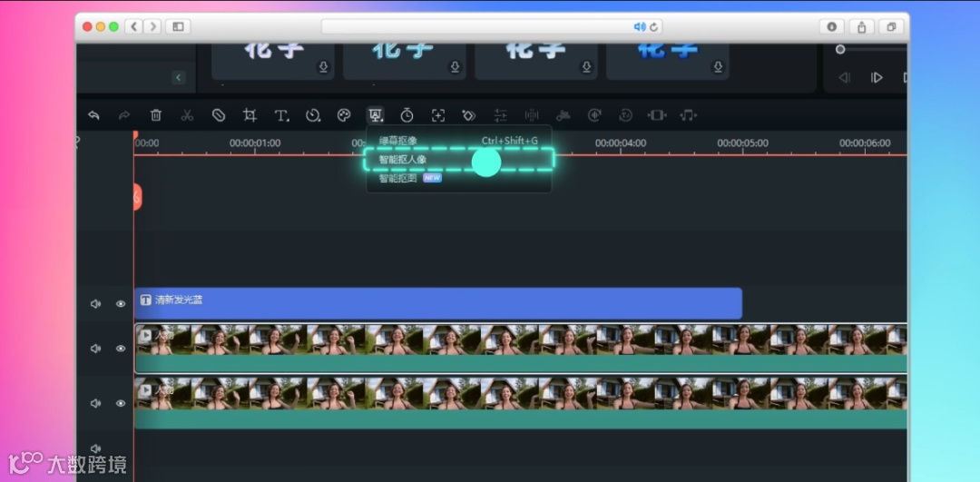This screenshot has width=980, height=482.
Task: Click the orange handle below the playhead
Action: 138,197
